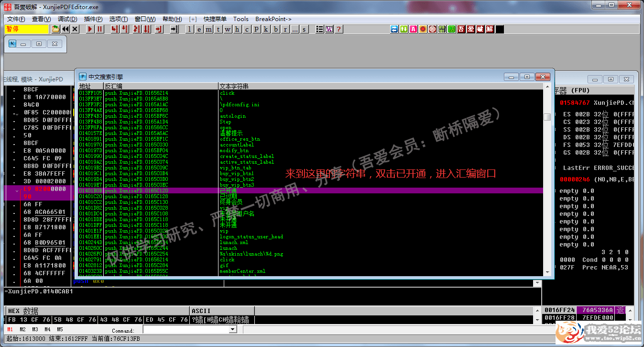The height and width of the screenshot is (347, 644).
Task: Open the 调试(D) menu
Action: [x=67, y=19]
